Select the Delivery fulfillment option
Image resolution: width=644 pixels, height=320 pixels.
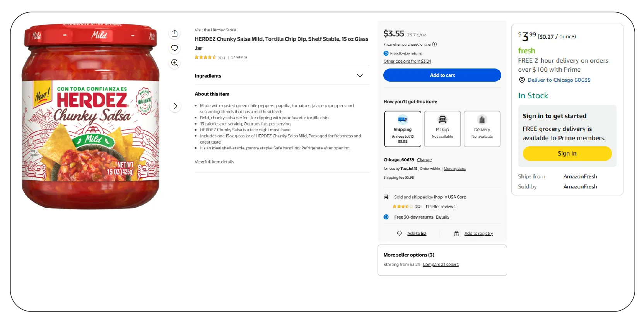point(482,129)
